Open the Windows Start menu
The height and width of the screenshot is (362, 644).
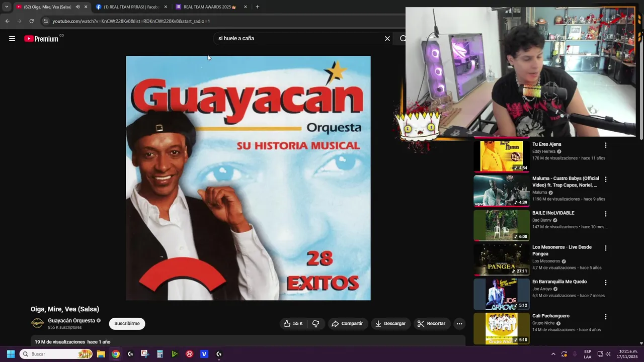click(11, 354)
